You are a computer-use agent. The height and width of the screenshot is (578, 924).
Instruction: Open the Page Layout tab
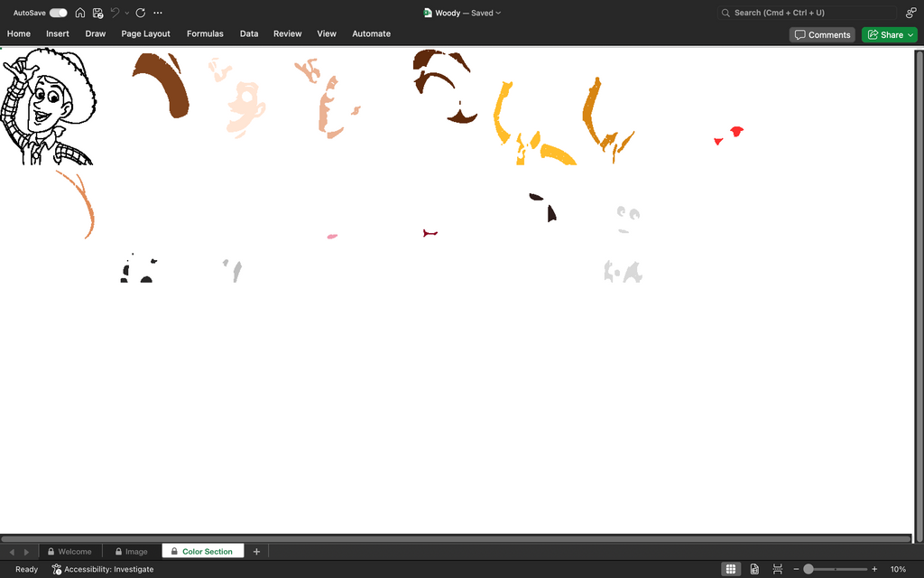(145, 33)
